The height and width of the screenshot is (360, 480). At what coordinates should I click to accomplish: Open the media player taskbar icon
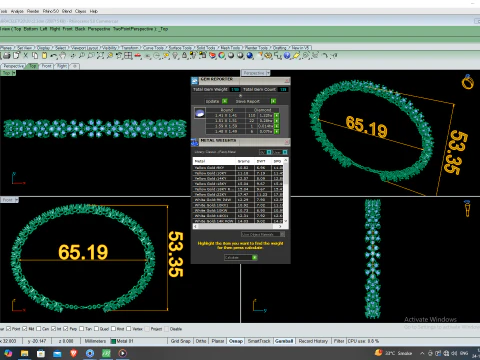point(123,353)
